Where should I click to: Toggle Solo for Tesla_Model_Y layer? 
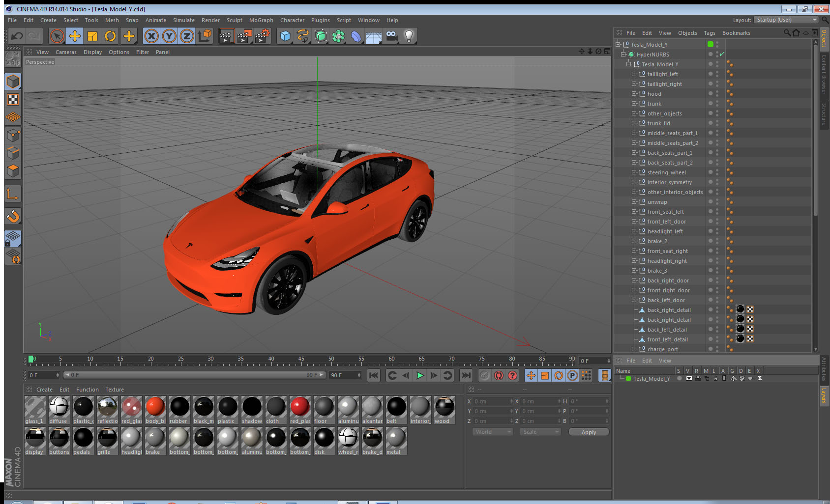point(680,378)
